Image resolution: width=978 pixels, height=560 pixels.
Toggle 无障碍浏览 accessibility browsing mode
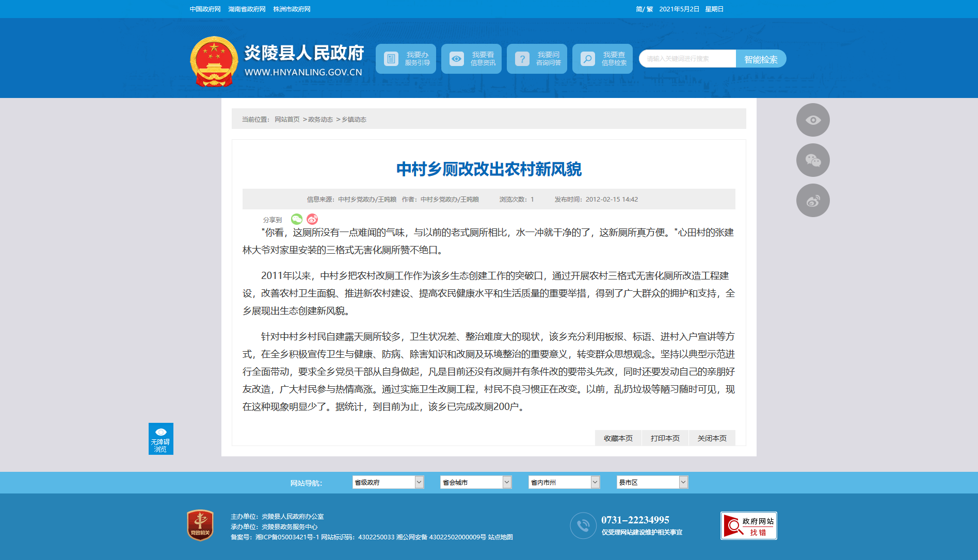coord(161,439)
